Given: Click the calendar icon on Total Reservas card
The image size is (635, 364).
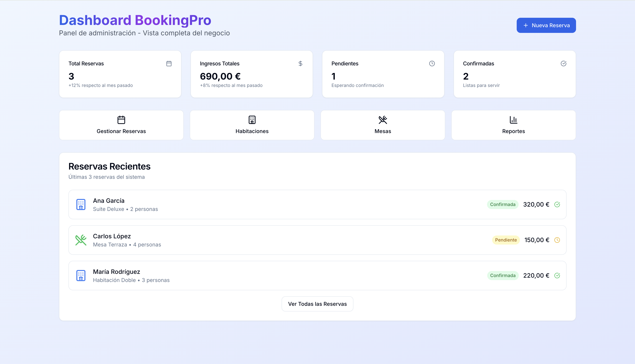Looking at the screenshot, I should click(169, 64).
